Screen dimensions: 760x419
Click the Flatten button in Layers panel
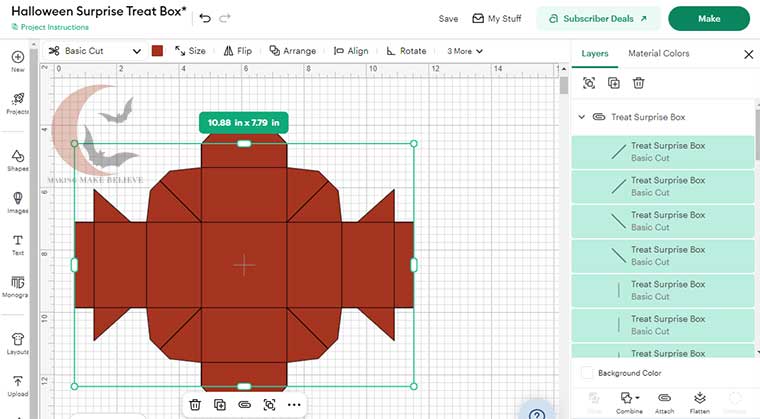click(699, 403)
